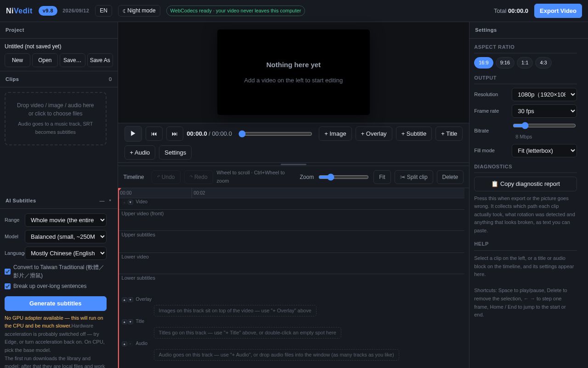Add a title with + Title
This screenshot has width=588, height=368.
449,133
